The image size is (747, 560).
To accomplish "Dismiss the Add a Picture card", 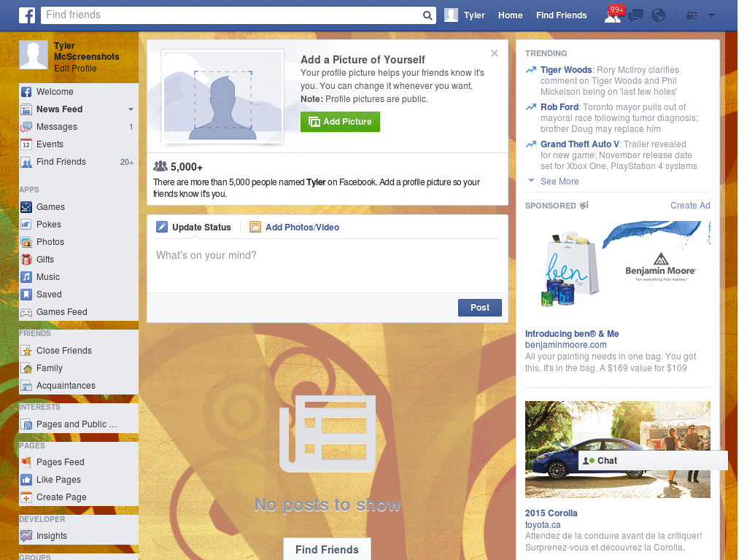I will [x=495, y=53].
